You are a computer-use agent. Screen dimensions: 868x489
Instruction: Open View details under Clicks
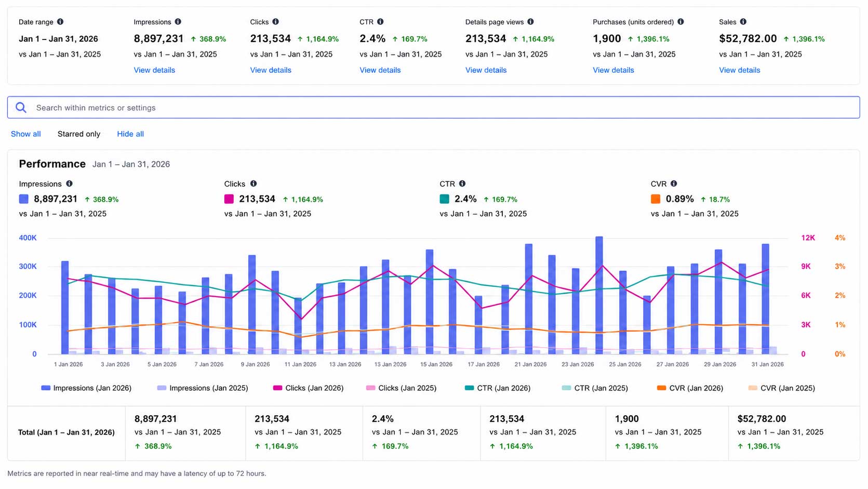(x=271, y=70)
